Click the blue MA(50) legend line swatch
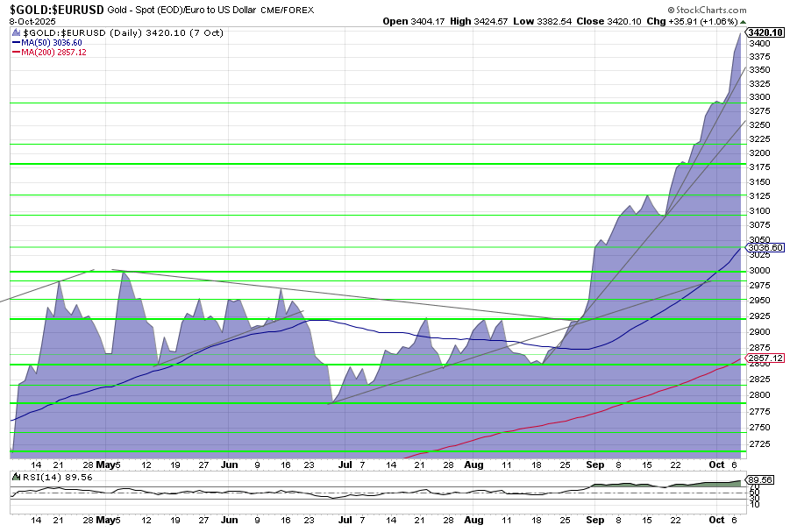The image size is (790, 532). coord(18,42)
